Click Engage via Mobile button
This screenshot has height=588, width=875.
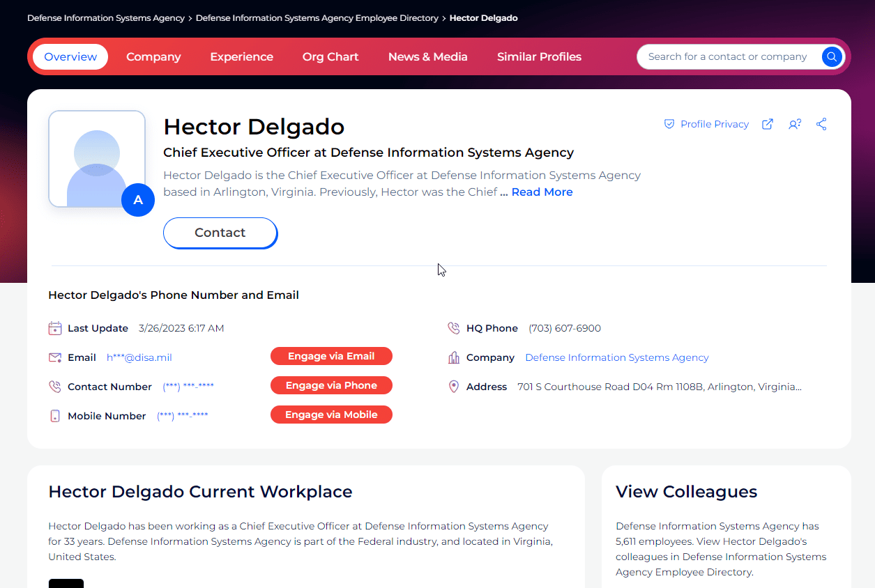point(331,415)
